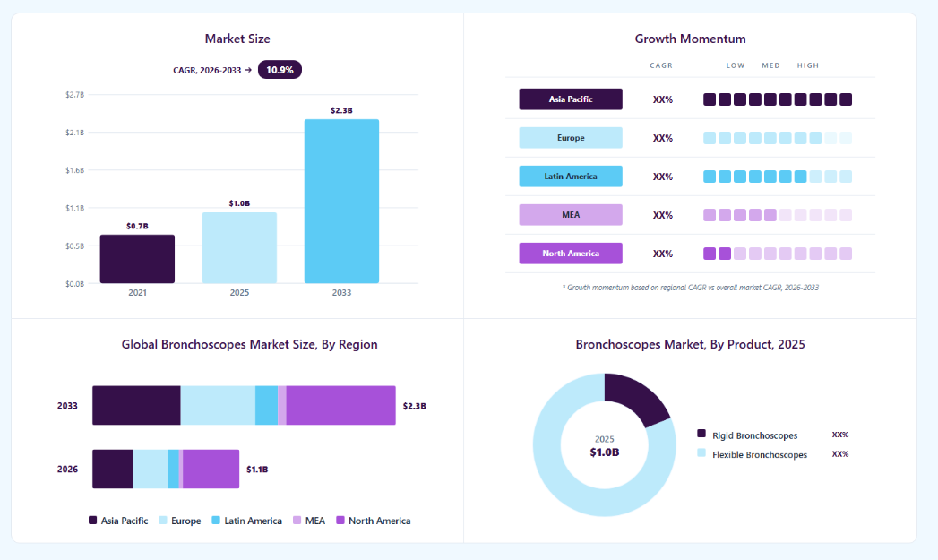Click the Europe region label
Image resolution: width=938 pixels, height=560 pixels.
pyautogui.click(x=571, y=138)
